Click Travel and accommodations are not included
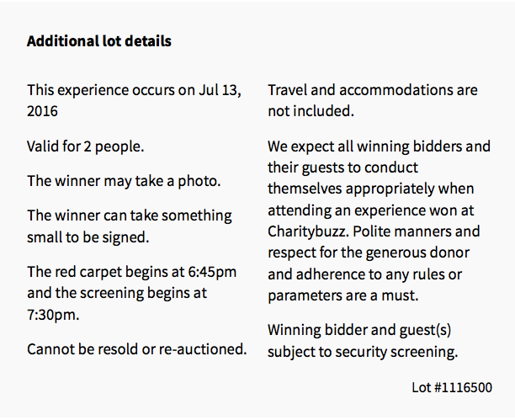The image size is (515, 420). 373,100
